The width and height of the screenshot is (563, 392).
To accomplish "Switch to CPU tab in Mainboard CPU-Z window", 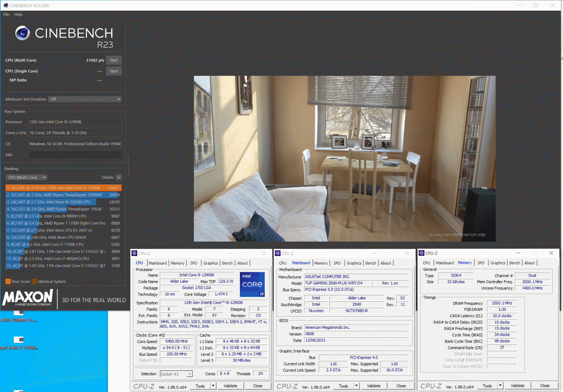I will pyautogui.click(x=282, y=263).
